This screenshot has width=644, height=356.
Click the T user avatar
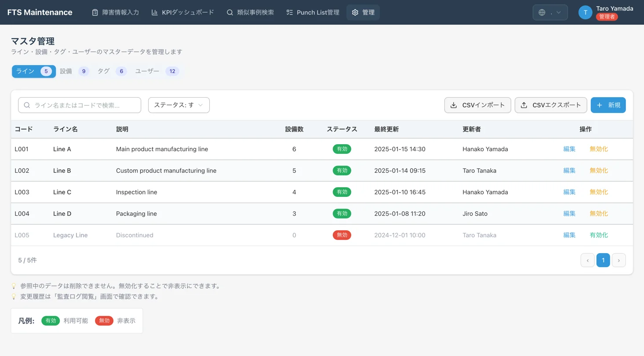(x=586, y=12)
